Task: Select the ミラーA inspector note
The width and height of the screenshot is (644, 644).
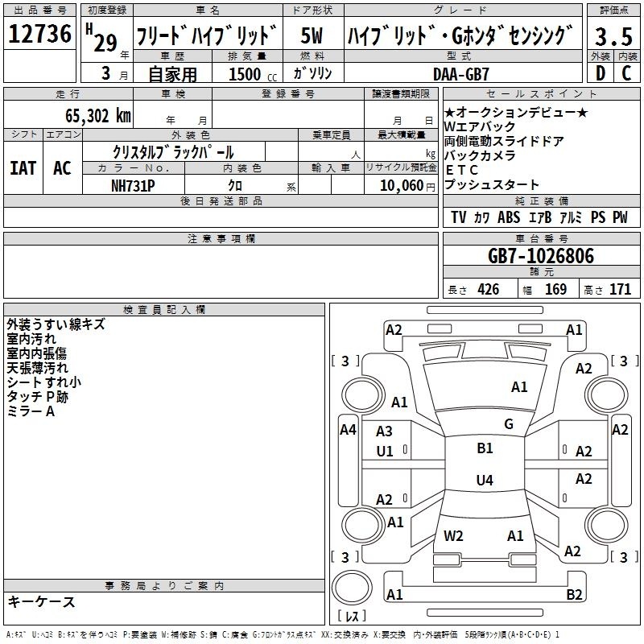Action: click(31, 411)
